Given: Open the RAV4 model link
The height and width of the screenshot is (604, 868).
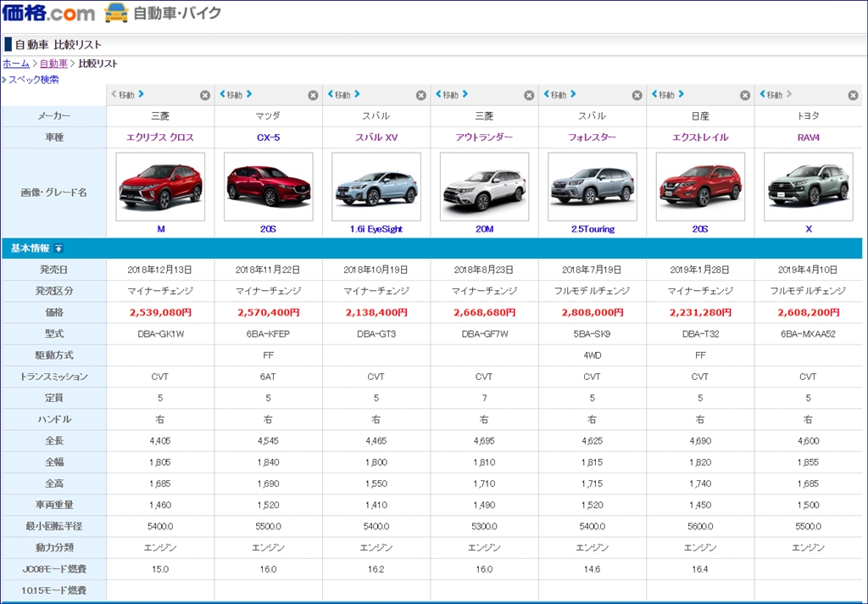Looking at the screenshot, I should [808, 137].
